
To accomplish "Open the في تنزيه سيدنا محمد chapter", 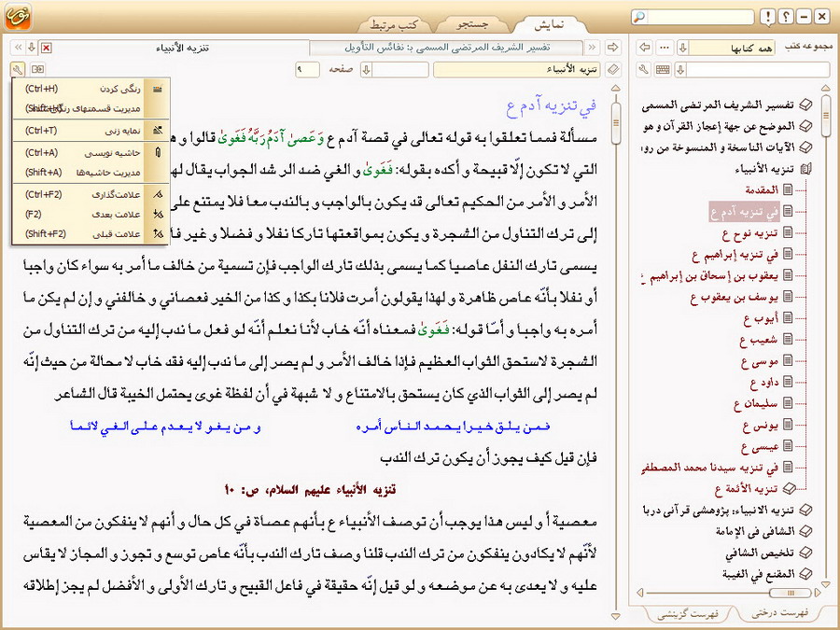I will [x=718, y=468].
